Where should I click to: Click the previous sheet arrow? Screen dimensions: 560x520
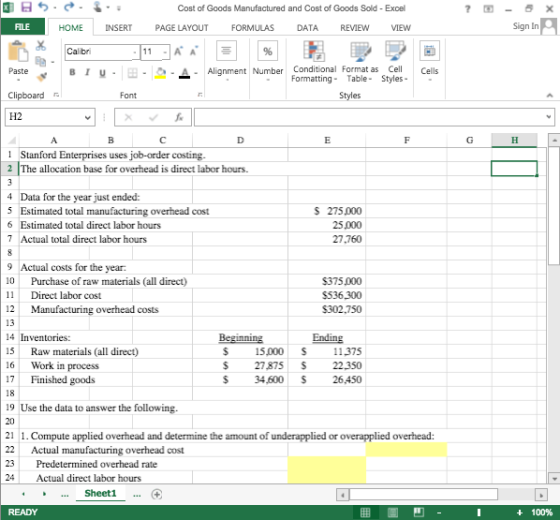pos(24,494)
